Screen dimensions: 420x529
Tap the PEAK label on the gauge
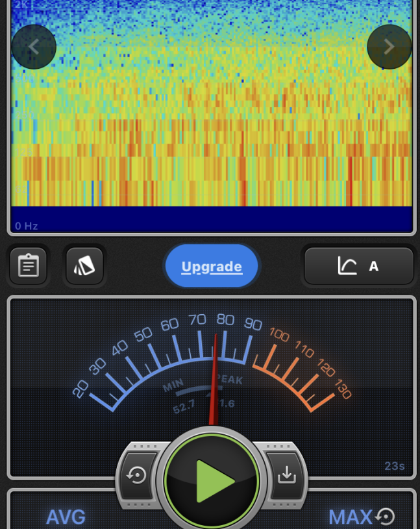point(229,380)
